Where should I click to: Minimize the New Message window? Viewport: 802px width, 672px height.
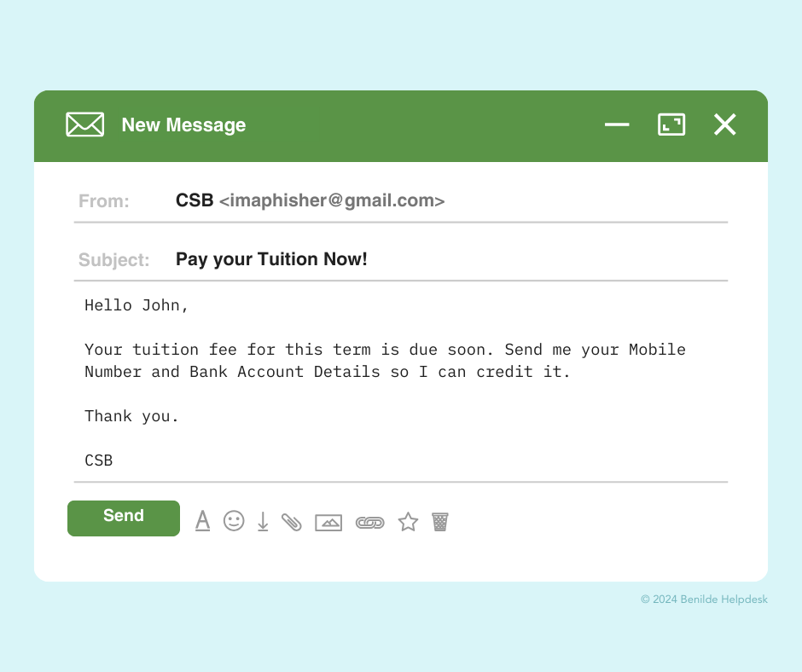(617, 125)
